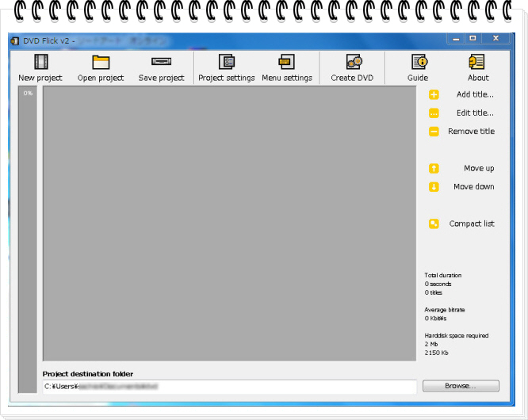The image size is (528, 420).
Task: Click the New project text label
Action: pos(40,78)
